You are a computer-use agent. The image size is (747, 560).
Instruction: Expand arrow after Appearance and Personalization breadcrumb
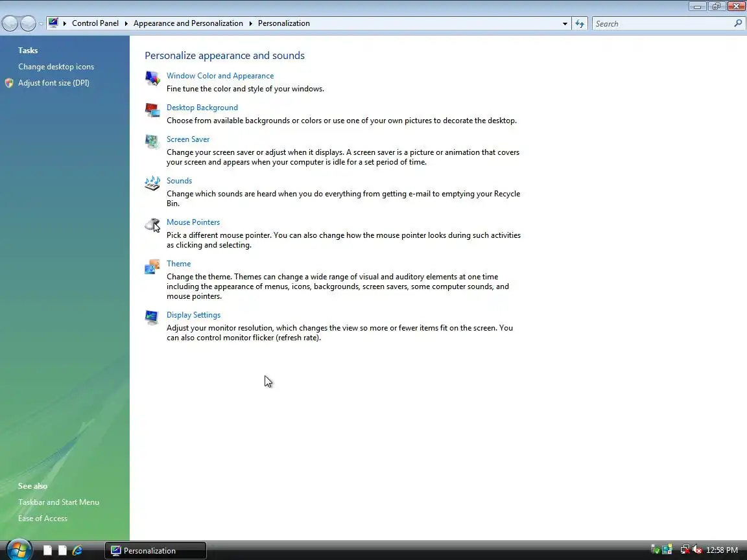[x=250, y=23]
